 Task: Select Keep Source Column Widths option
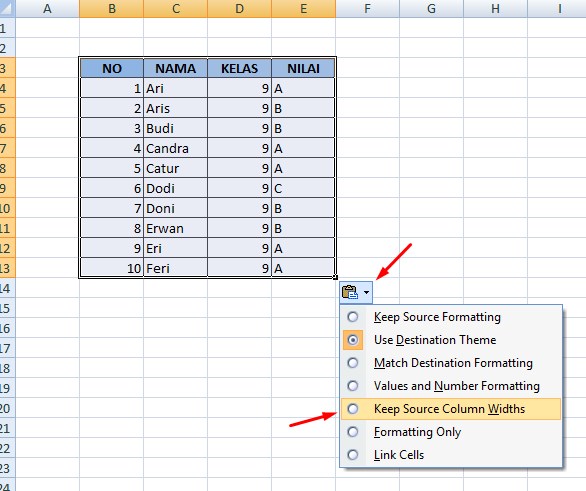point(451,409)
